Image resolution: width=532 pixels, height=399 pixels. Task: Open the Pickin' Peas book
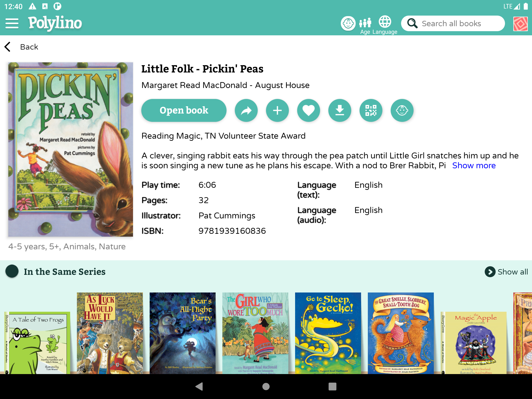[x=184, y=110]
